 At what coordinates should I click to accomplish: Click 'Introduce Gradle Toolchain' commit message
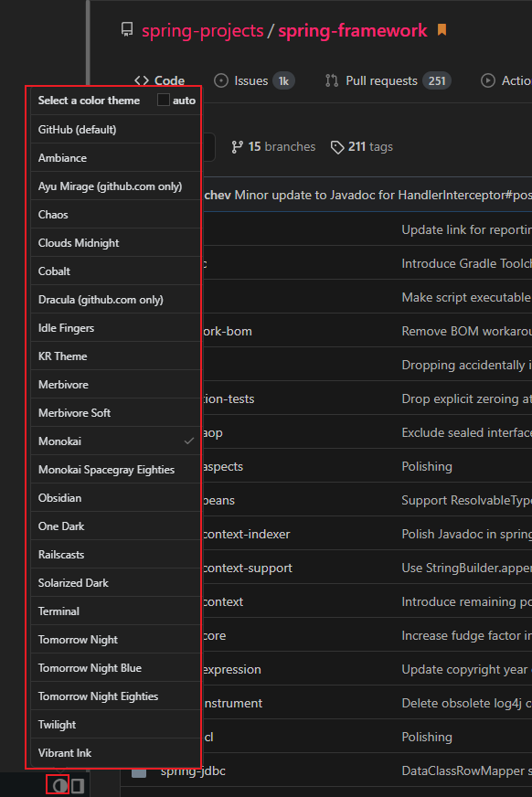[x=466, y=263]
